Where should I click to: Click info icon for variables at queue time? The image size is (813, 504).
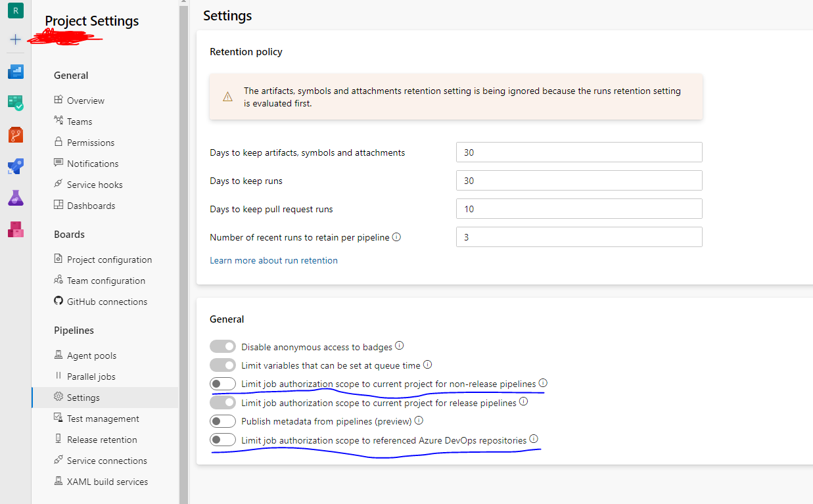[427, 364]
